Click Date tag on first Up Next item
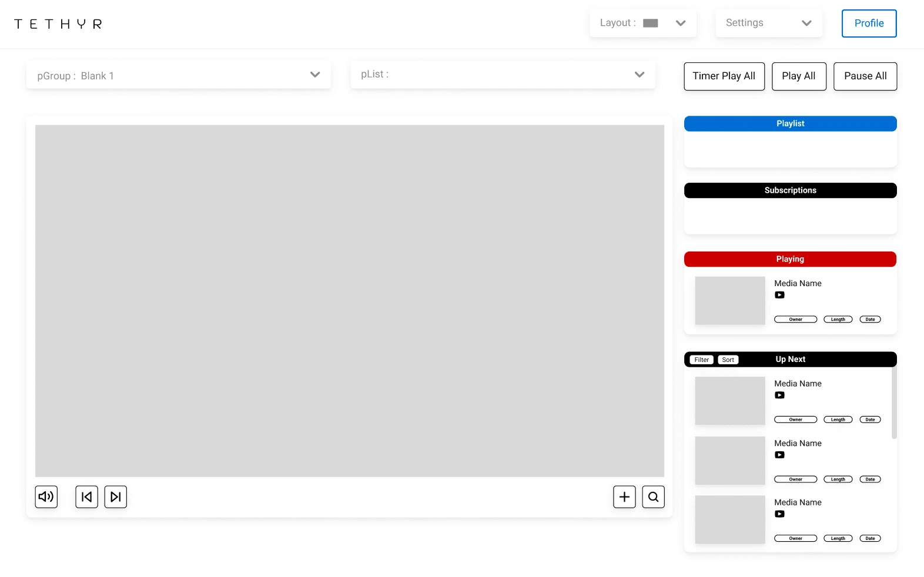This screenshot has height=577, width=924. (871, 420)
